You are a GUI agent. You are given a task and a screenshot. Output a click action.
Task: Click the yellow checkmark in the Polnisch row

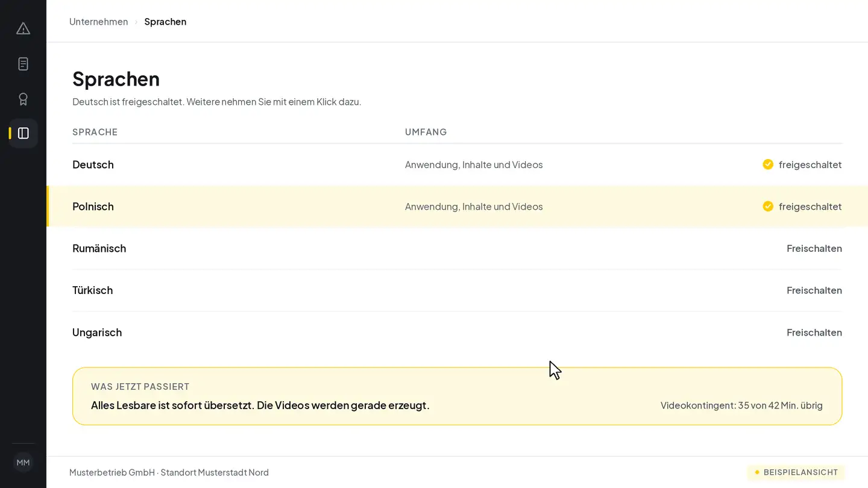[x=768, y=207]
